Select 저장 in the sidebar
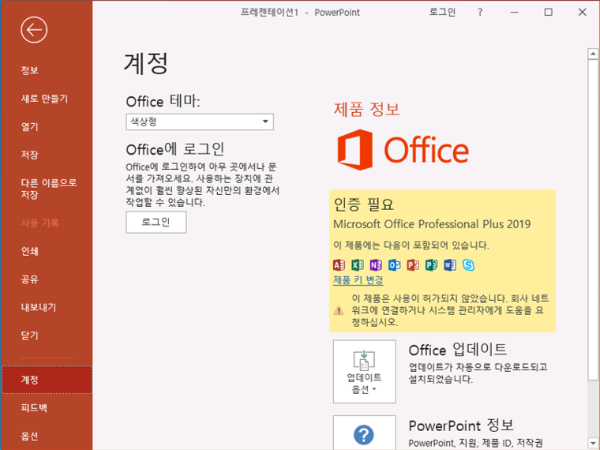The height and width of the screenshot is (450, 600). click(29, 155)
